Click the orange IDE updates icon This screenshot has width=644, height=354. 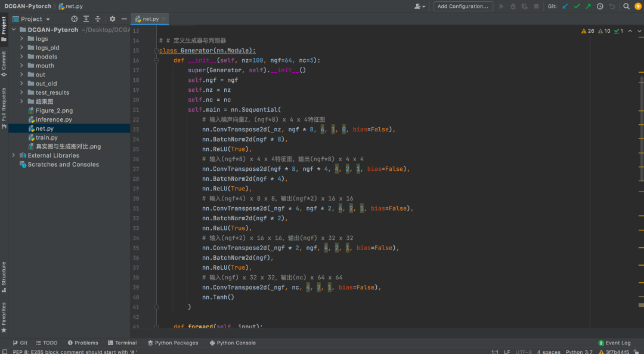[638, 6]
